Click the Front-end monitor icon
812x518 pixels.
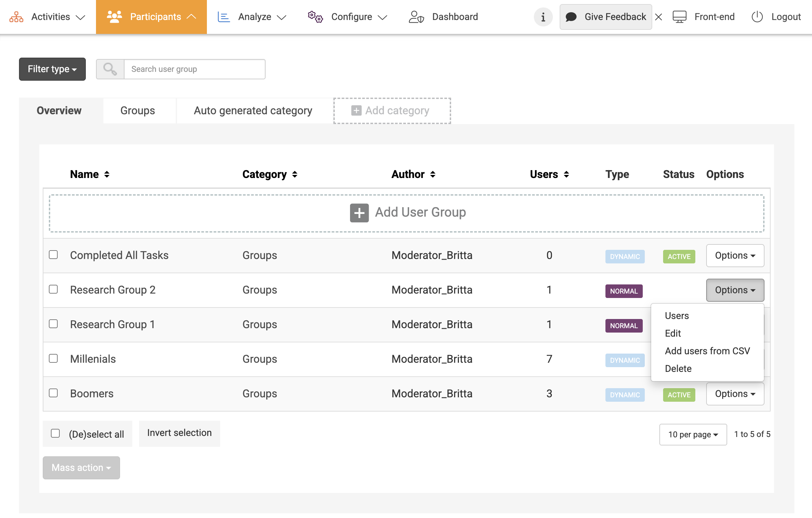pyautogui.click(x=679, y=17)
